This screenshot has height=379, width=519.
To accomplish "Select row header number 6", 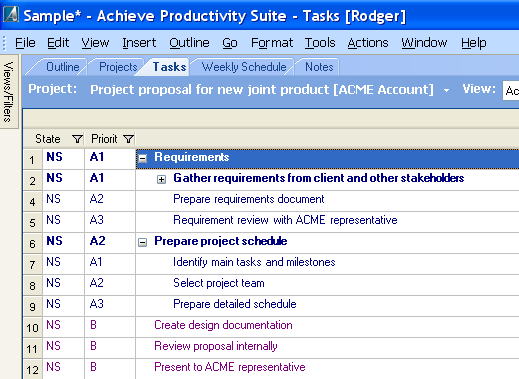I will point(32,244).
